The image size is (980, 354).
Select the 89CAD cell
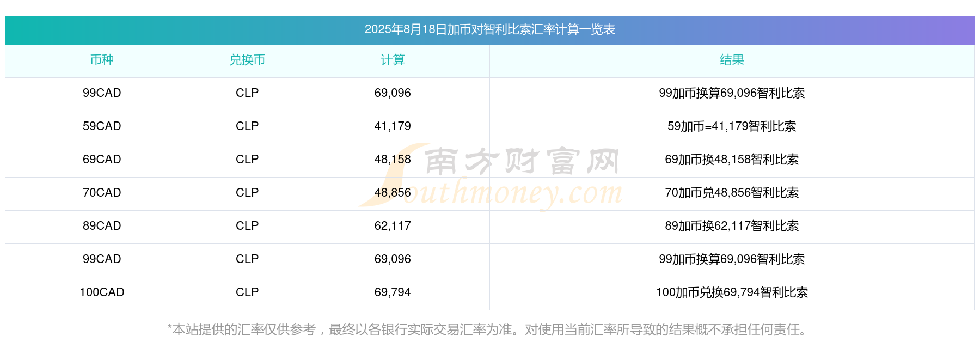pos(102,226)
